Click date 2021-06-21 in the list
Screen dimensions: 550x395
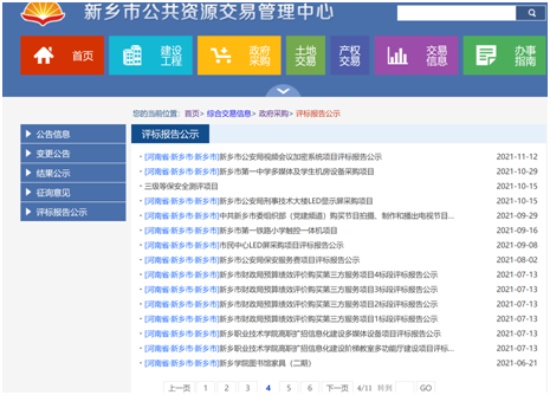pyautogui.click(x=517, y=363)
